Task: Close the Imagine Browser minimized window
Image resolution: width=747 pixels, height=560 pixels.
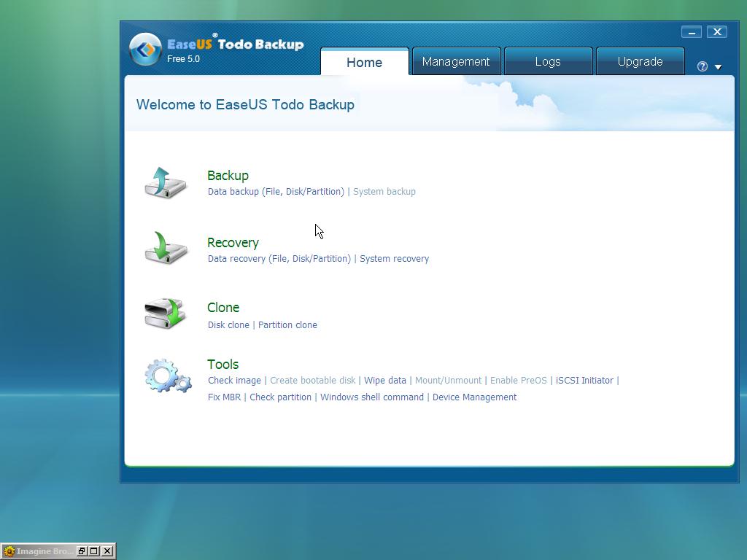Action: click(108, 551)
